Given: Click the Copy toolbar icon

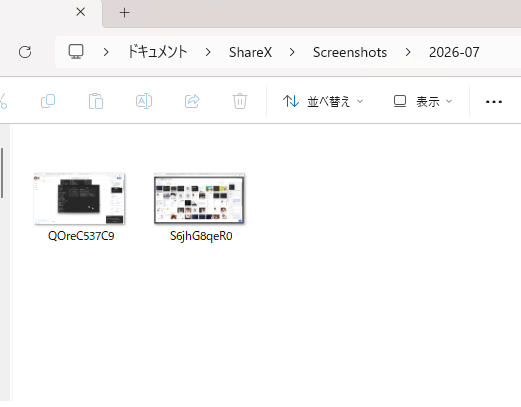Looking at the screenshot, I should click(48, 101).
